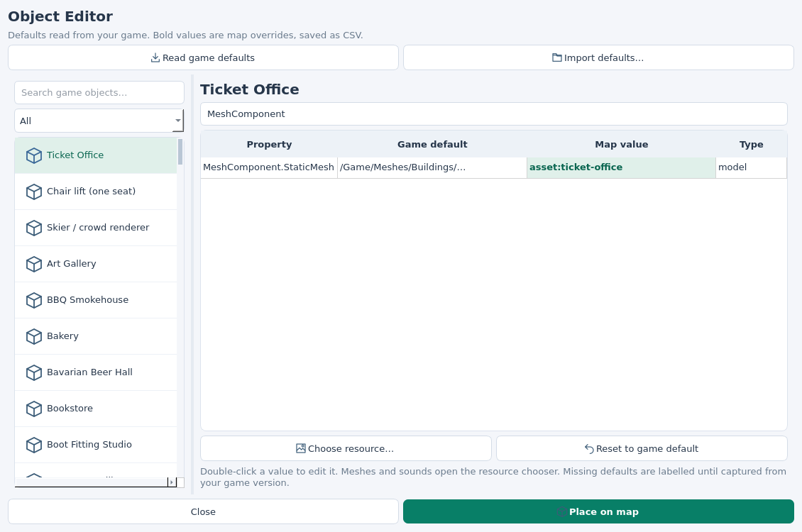Click the cube icon beside Skier / crowd renderer
Screen dimensions: 802x532
[34, 228]
